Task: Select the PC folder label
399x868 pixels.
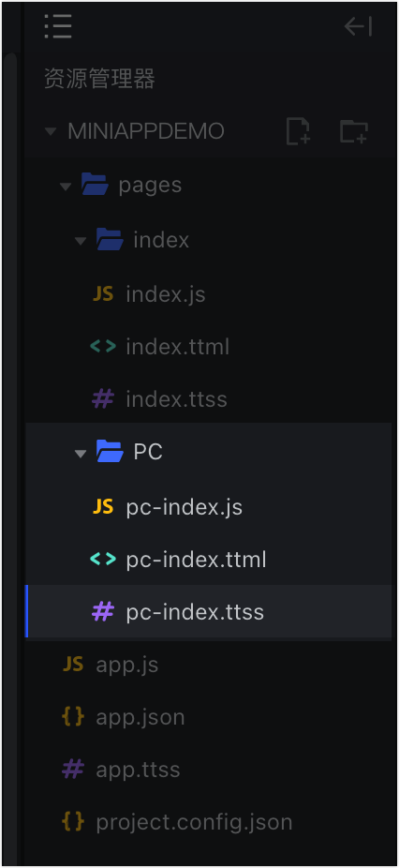Action: click(x=148, y=452)
